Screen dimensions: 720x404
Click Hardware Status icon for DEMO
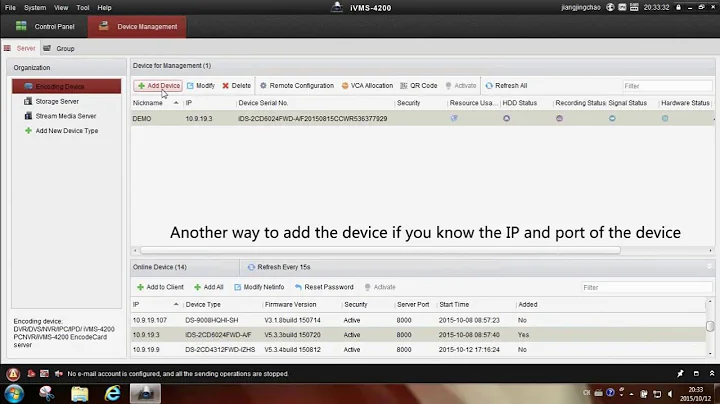click(665, 118)
